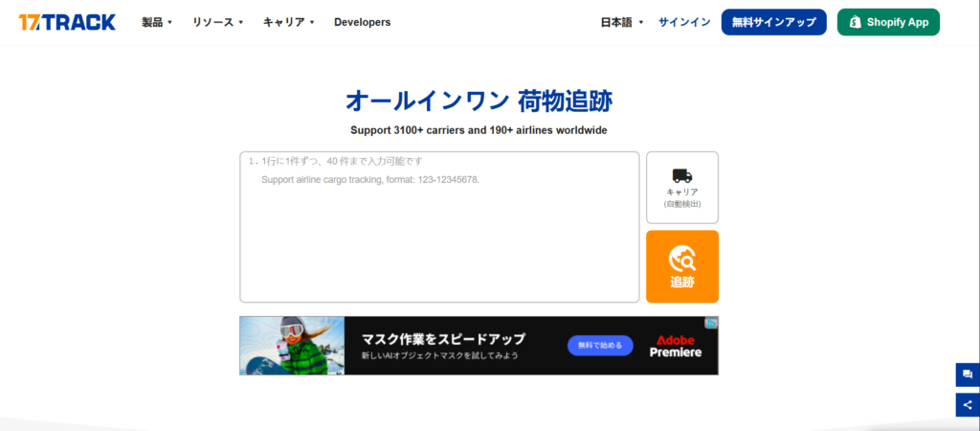Click the orange 追跡 track button

tap(681, 266)
